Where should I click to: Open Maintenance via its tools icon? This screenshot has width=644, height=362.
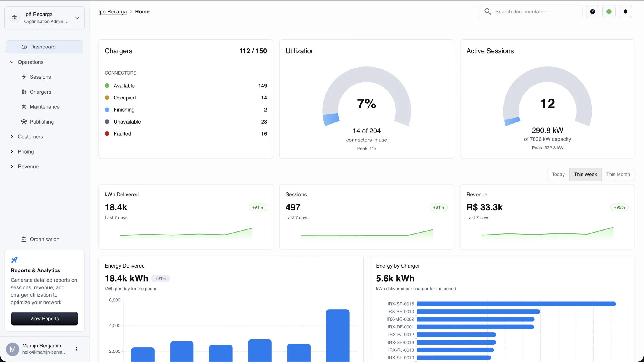click(x=24, y=107)
